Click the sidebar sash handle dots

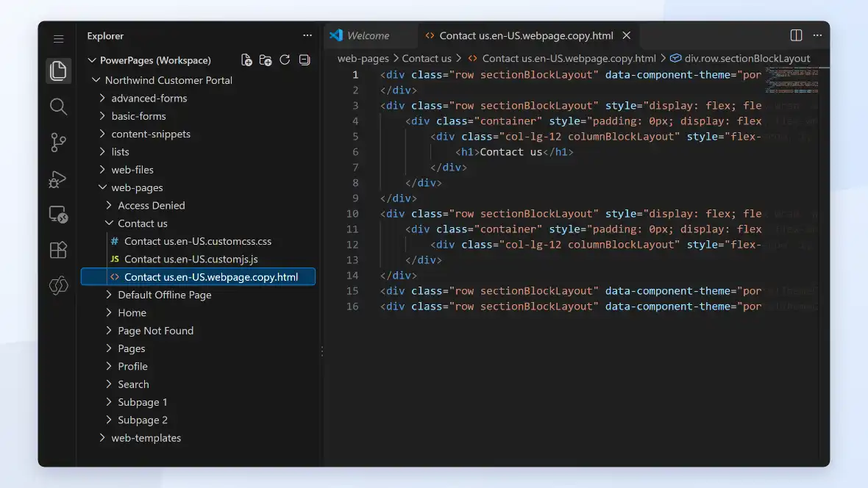pos(322,351)
